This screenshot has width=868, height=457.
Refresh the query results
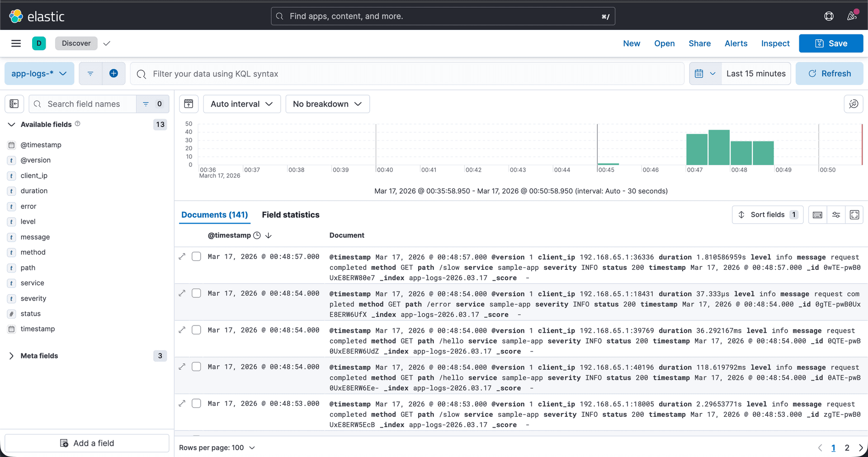point(830,74)
